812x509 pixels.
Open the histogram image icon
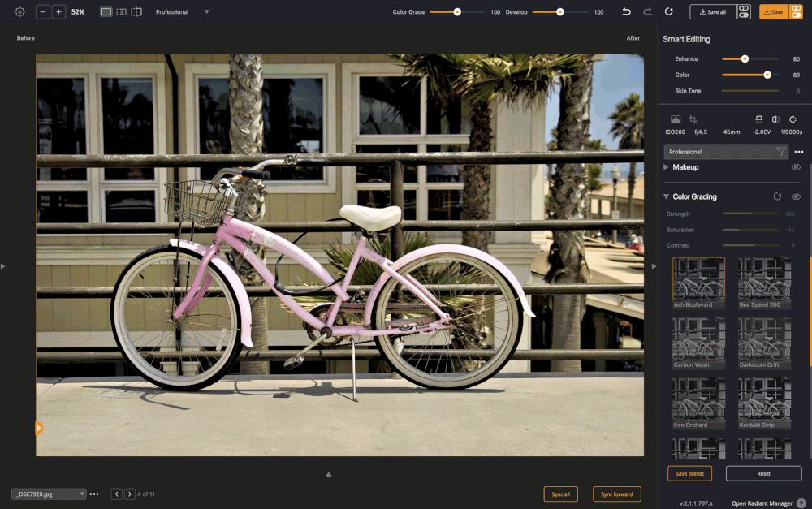(x=676, y=119)
